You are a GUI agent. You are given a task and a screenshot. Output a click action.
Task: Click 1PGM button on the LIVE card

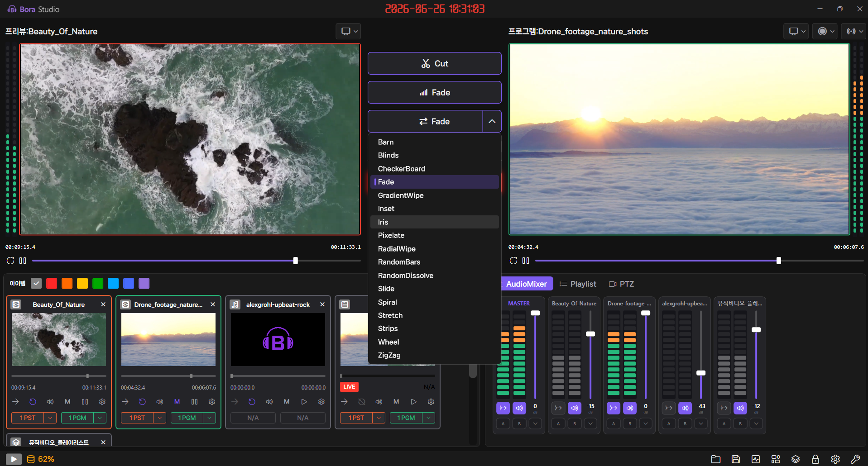coord(406,418)
